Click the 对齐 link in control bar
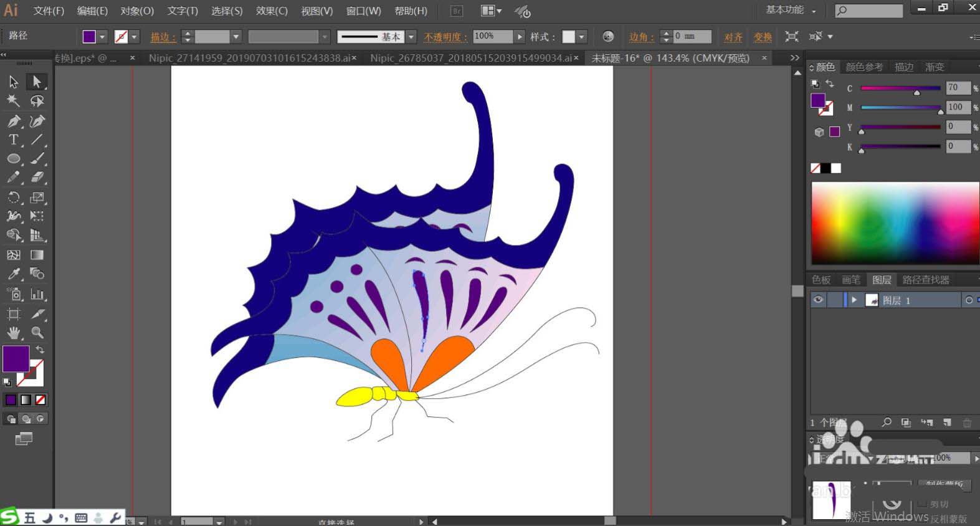 tap(733, 37)
